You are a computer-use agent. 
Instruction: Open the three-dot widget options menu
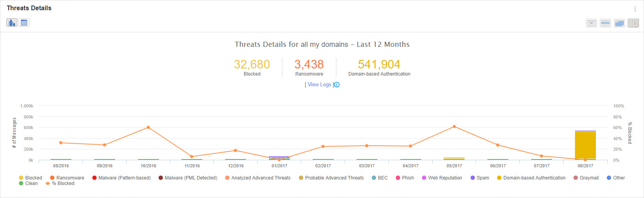(635, 9)
